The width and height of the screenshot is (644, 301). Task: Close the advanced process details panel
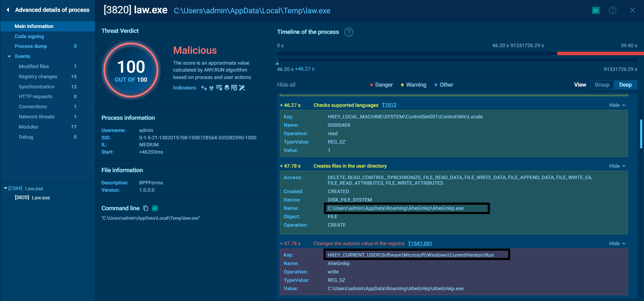click(632, 10)
